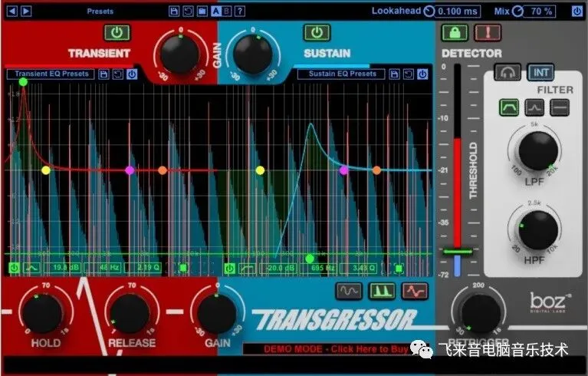
Task: Open the Transient EQ Presets dropdown
Action: pyautogui.click(x=51, y=74)
